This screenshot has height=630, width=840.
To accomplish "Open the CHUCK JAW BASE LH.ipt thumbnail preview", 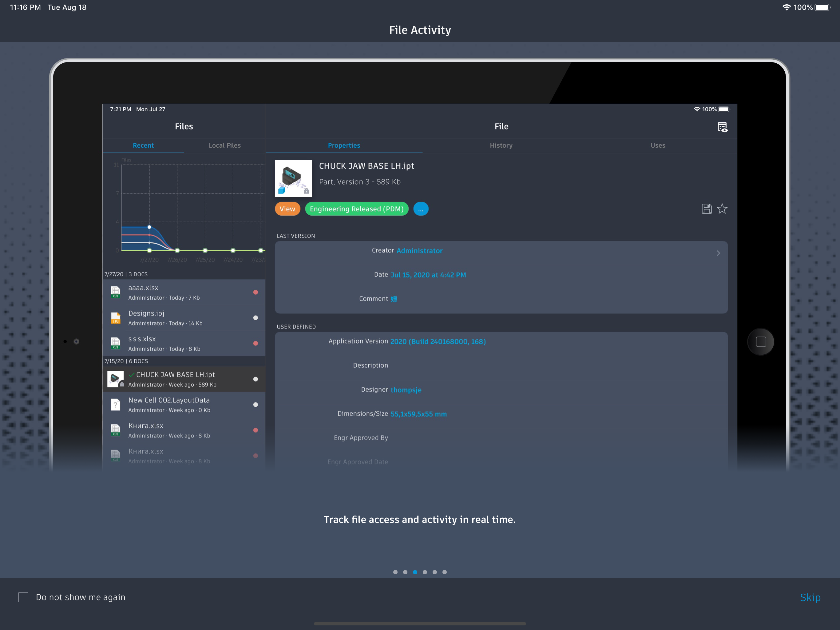I will point(293,179).
